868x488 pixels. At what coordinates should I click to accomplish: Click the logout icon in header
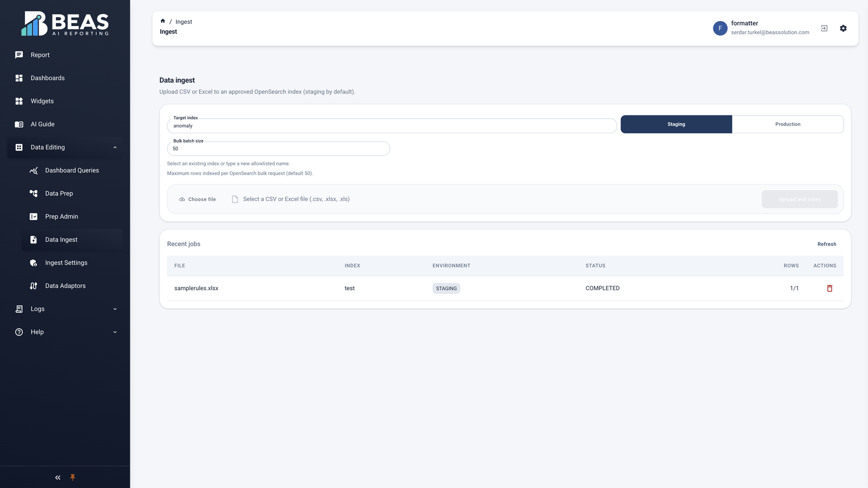click(x=824, y=28)
